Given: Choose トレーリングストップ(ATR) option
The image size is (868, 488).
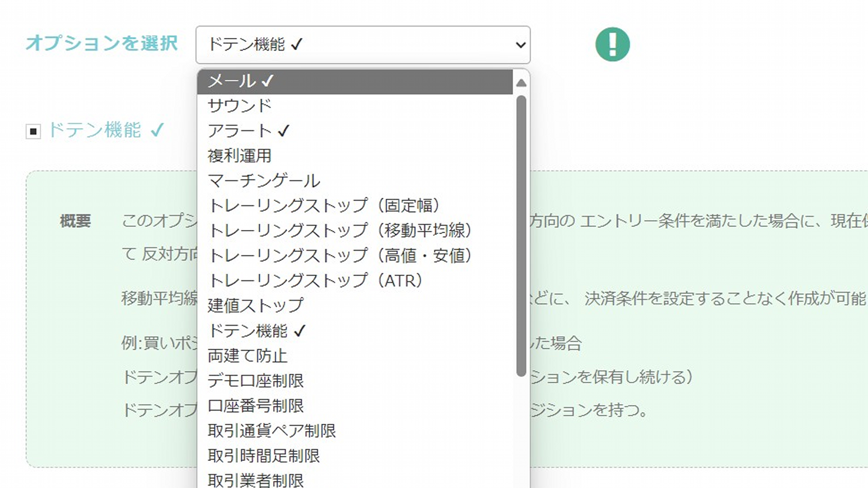Looking at the screenshot, I should pos(355,281).
